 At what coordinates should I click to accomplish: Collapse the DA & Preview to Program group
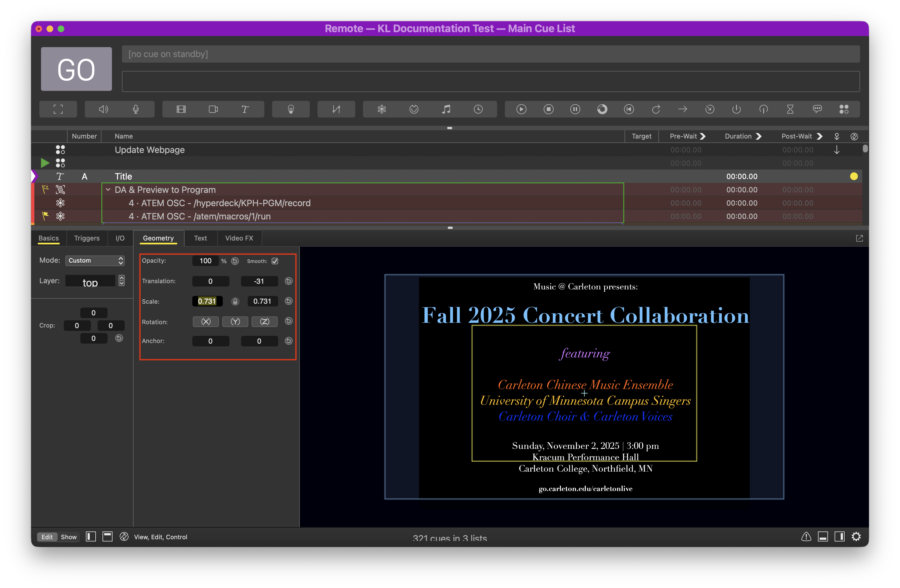pos(108,190)
